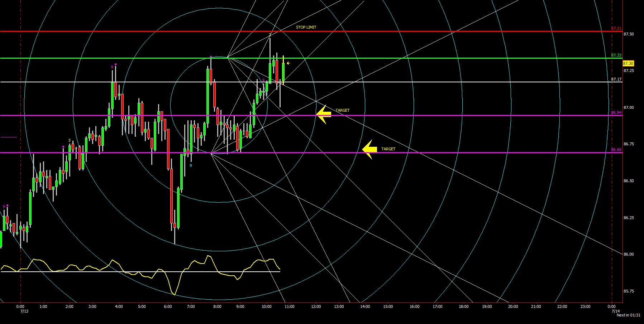Click the magenta 86.94 price label
Screen dimensions: 644x324
(x=616, y=112)
